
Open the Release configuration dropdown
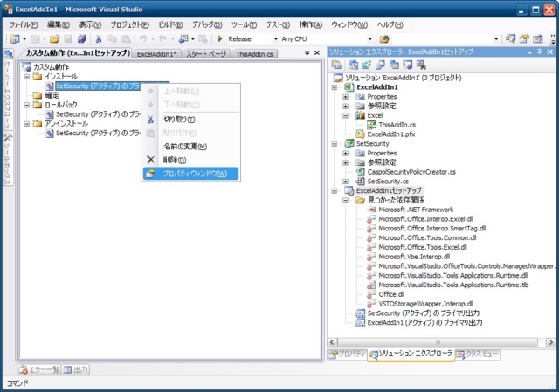click(x=276, y=38)
